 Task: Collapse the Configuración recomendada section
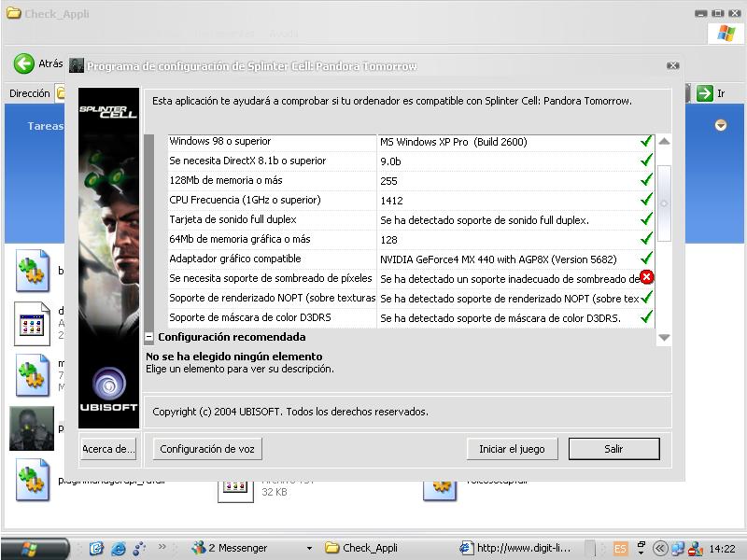pyautogui.click(x=149, y=337)
